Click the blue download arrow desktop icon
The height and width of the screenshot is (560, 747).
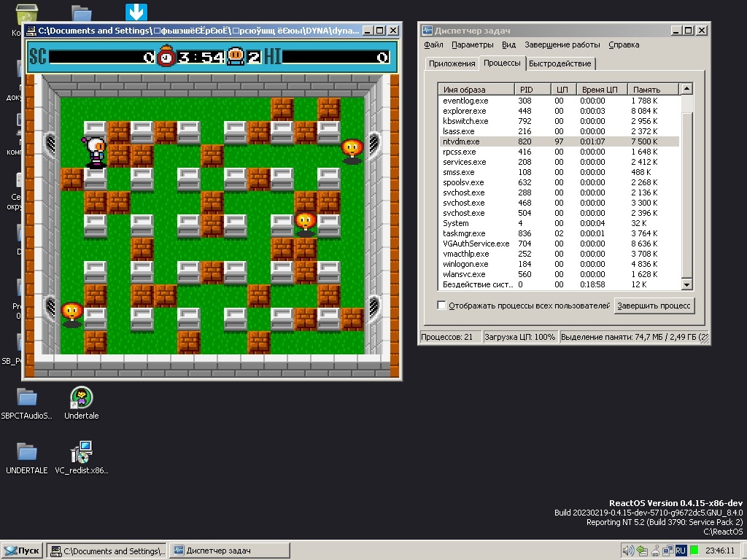136,12
